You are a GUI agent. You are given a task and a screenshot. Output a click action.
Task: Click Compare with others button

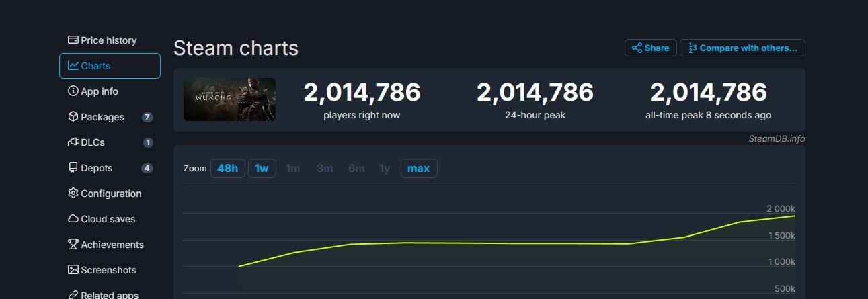click(742, 48)
